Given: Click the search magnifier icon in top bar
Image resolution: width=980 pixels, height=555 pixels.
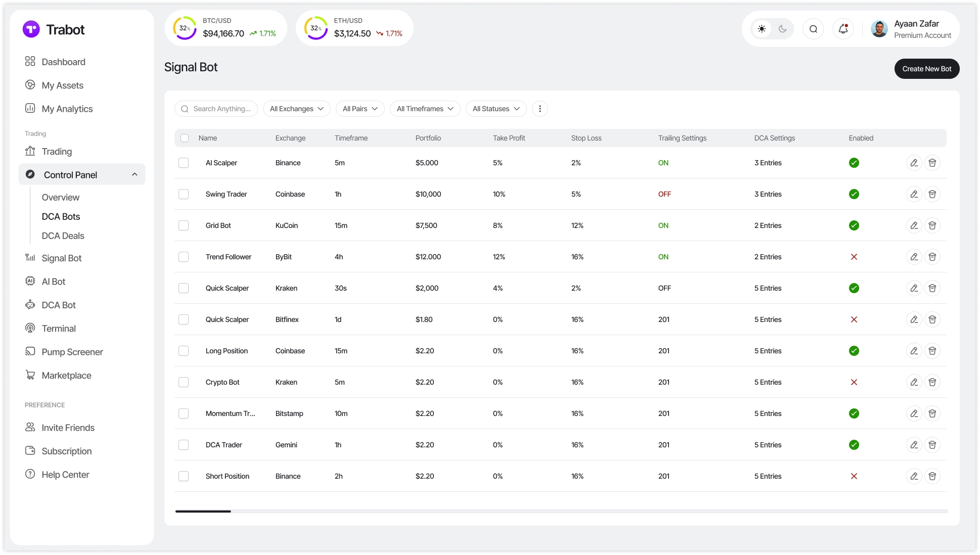Looking at the screenshot, I should click(x=813, y=29).
